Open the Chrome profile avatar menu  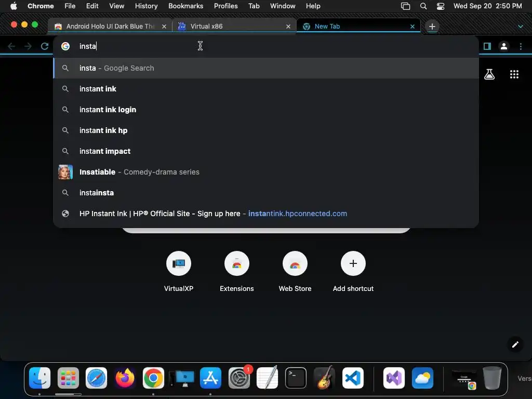click(x=504, y=46)
